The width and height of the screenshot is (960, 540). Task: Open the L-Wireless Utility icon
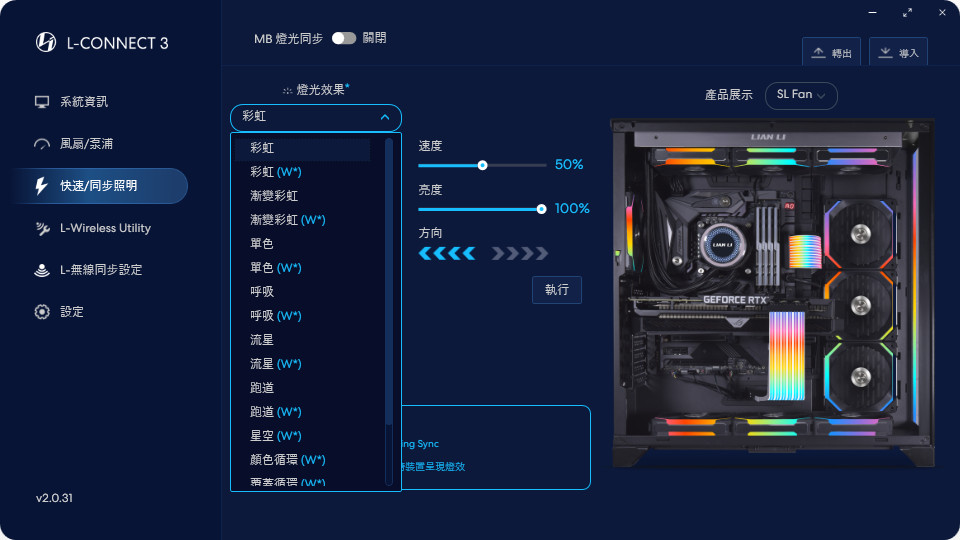pyautogui.click(x=42, y=228)
